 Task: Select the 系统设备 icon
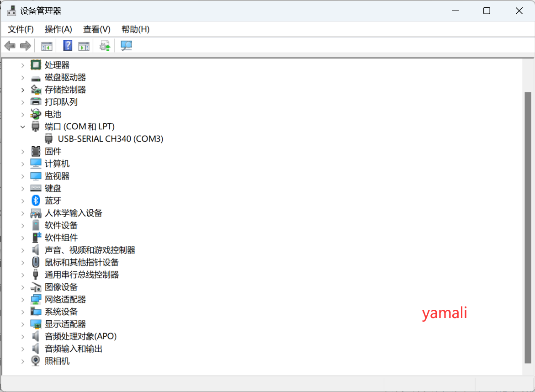tap(36, 312)
